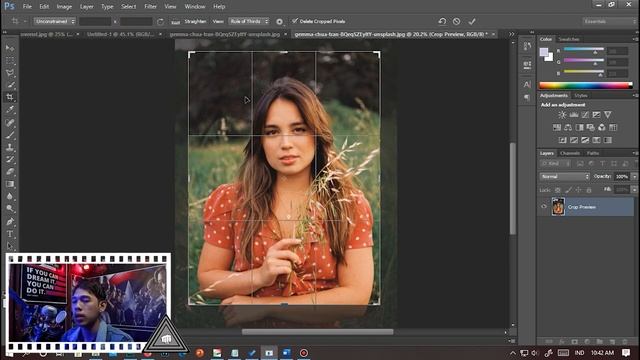
Task: Toggle lock transparent pixels
Action: tap(558, 190)
